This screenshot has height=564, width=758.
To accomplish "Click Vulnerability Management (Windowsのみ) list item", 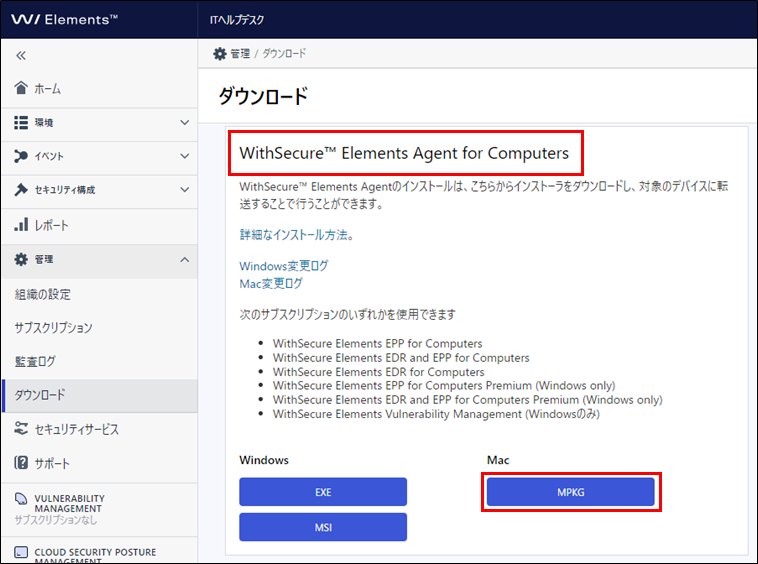I will [x=436, y=414].
